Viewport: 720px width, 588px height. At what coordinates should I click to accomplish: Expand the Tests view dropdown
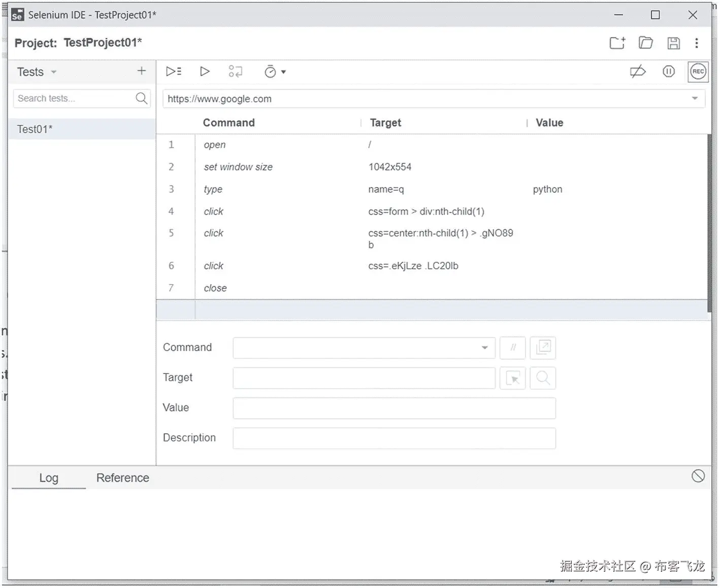click(54, 72)
